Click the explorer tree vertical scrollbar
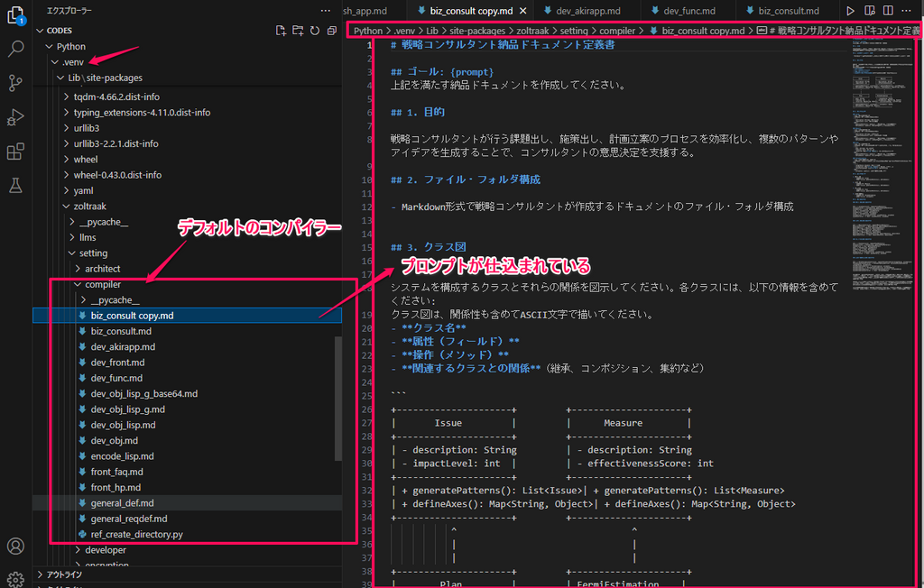 point(338,399)
